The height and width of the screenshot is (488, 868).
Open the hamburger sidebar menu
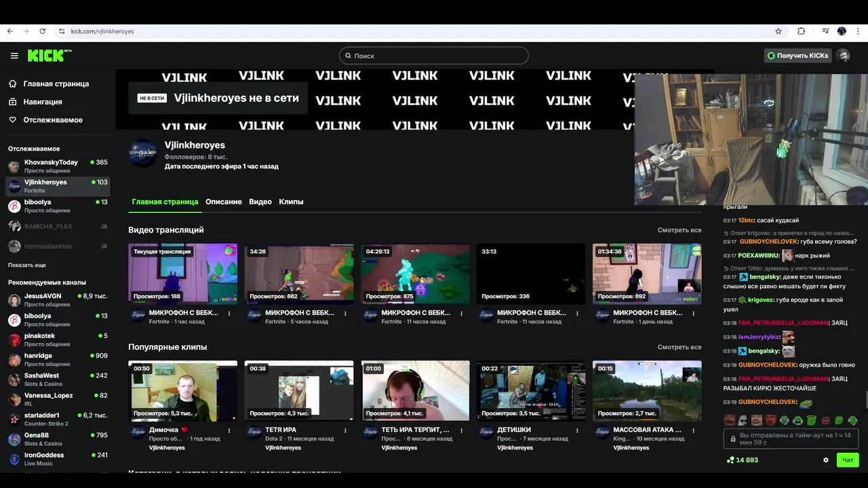[14, 56]
